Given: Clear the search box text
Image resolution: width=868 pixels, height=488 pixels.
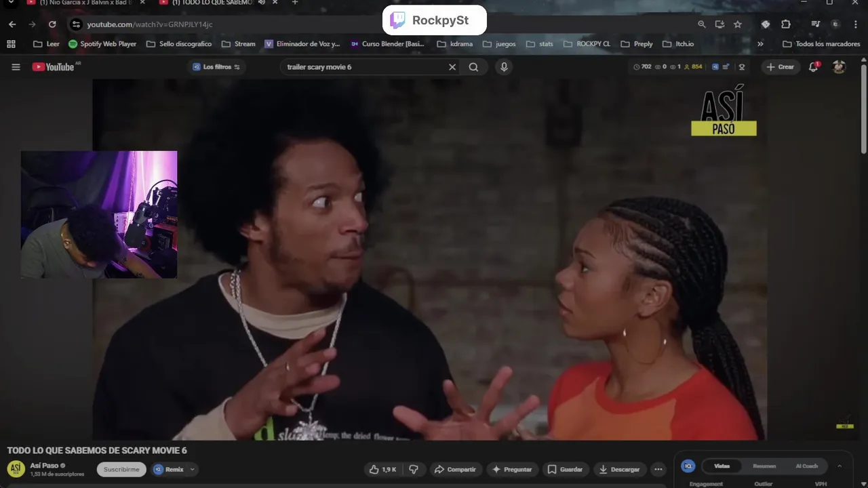Looking at the screenshot, I should pos(452,67).
